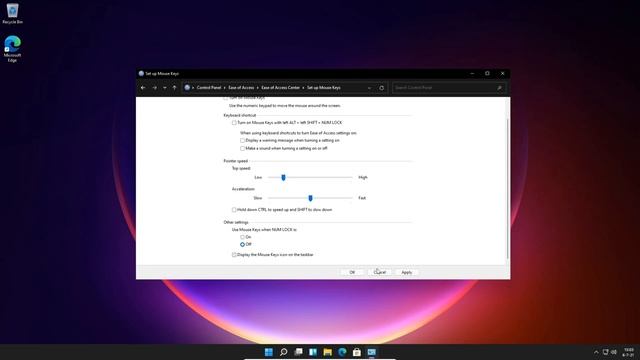Open File Explorer from the taskbar
This screenshot has height=360, width=640.
(327, 352)
